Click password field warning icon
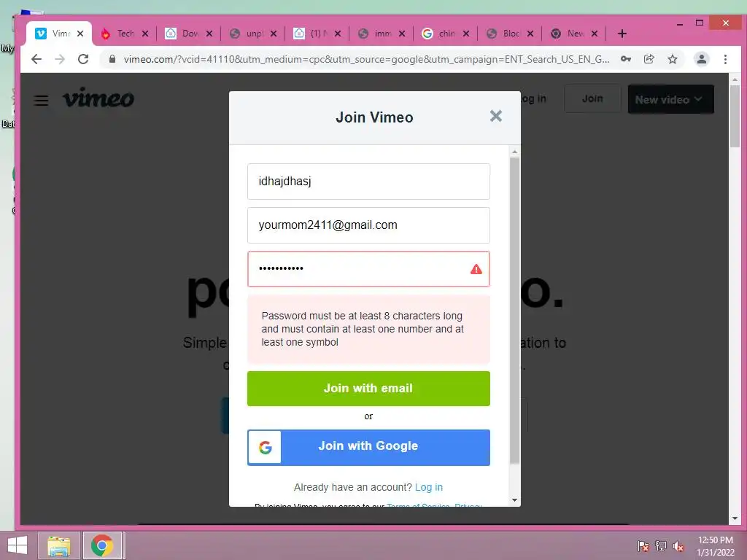 [476, 270]
